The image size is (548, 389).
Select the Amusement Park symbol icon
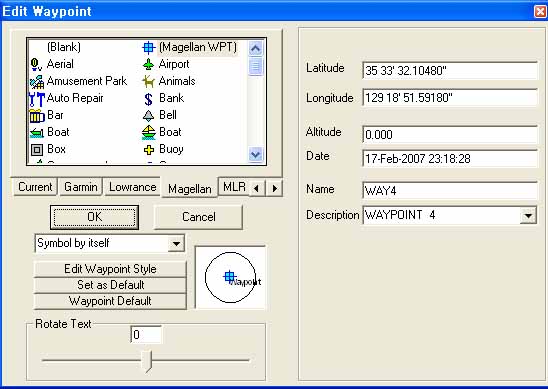pyautogui.click(x=37, y=81)
